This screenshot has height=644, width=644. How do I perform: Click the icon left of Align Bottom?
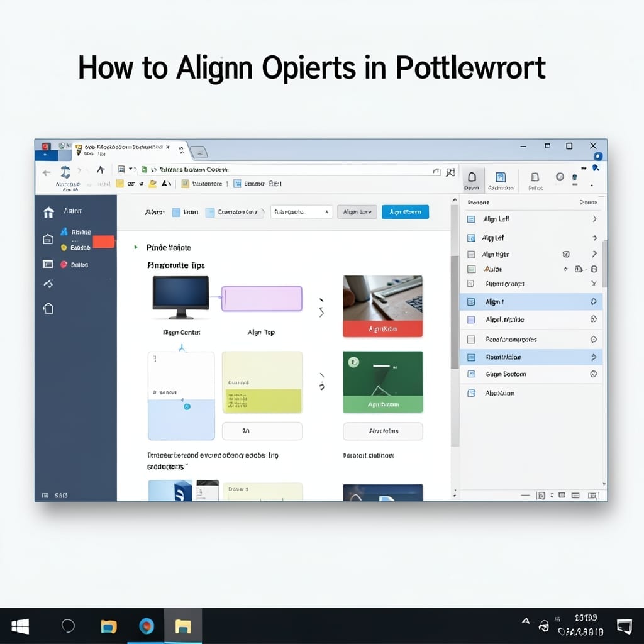coord(472,374)
